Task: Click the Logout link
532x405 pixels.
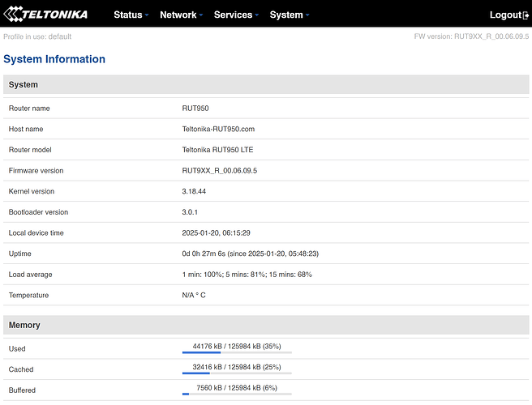Action: [x=509, y=15]
